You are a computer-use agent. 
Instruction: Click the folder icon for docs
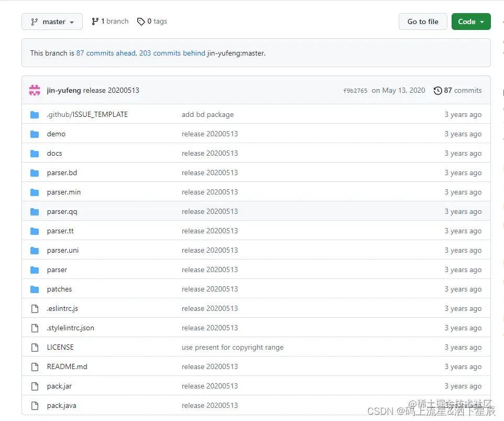35,154
